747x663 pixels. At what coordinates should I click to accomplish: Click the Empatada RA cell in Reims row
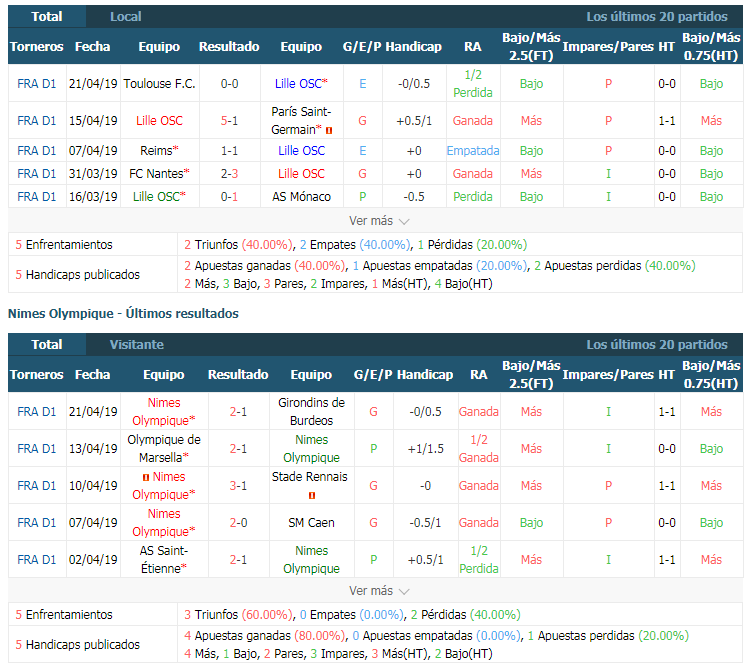(473, 151)
